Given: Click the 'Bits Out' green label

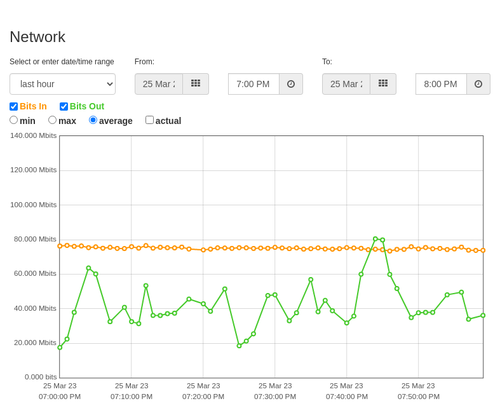Looking at the screenshot, I should tap(87, 106).
